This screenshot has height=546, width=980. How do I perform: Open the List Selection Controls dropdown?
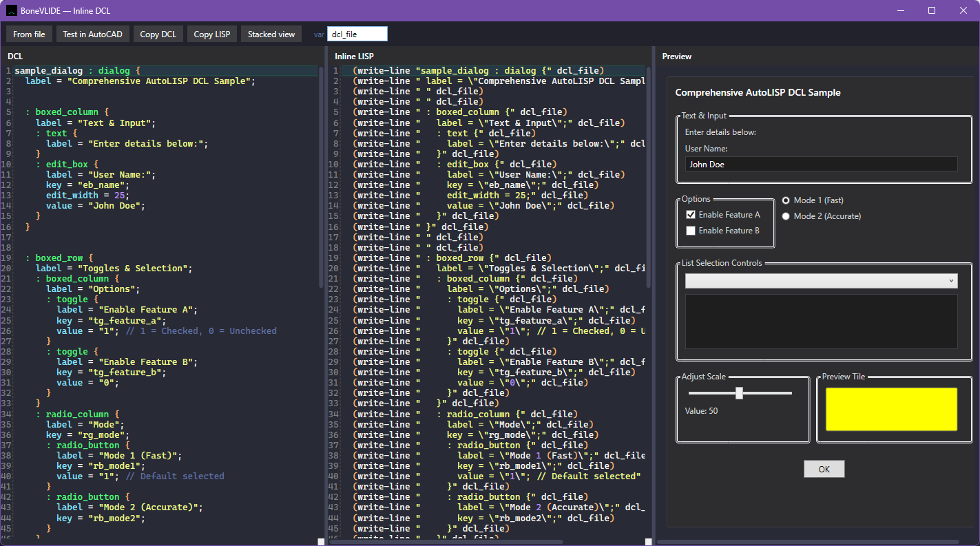(821, 280)
